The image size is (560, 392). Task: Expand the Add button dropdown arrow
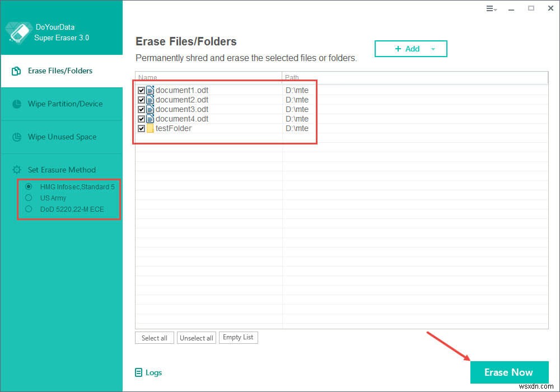click(433, 49)
